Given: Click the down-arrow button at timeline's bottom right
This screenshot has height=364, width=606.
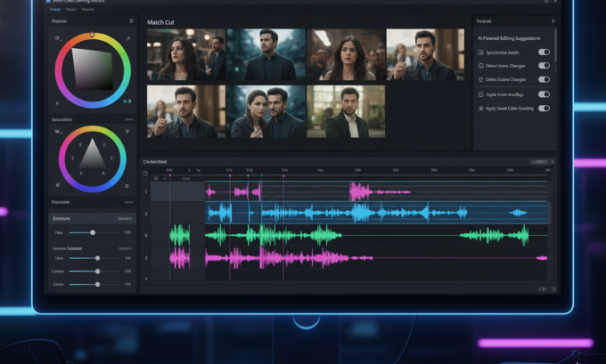Looking at the screenshot, I should 553,288.
